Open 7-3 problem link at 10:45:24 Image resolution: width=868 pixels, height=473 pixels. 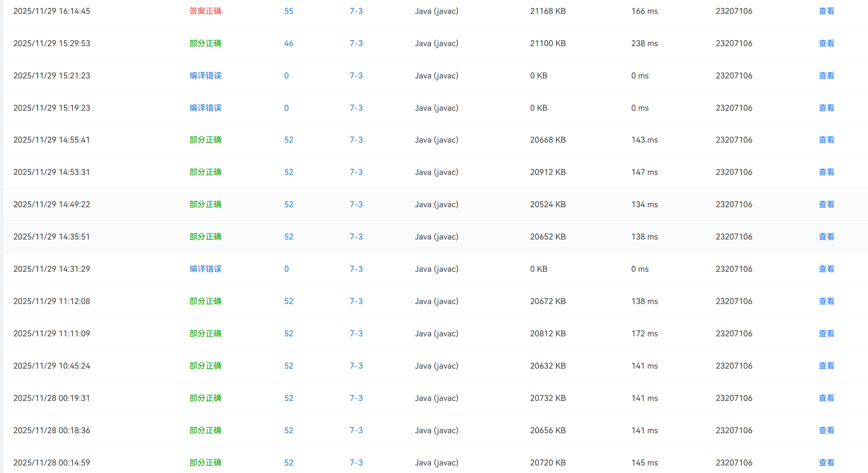(x=356, y=366)
